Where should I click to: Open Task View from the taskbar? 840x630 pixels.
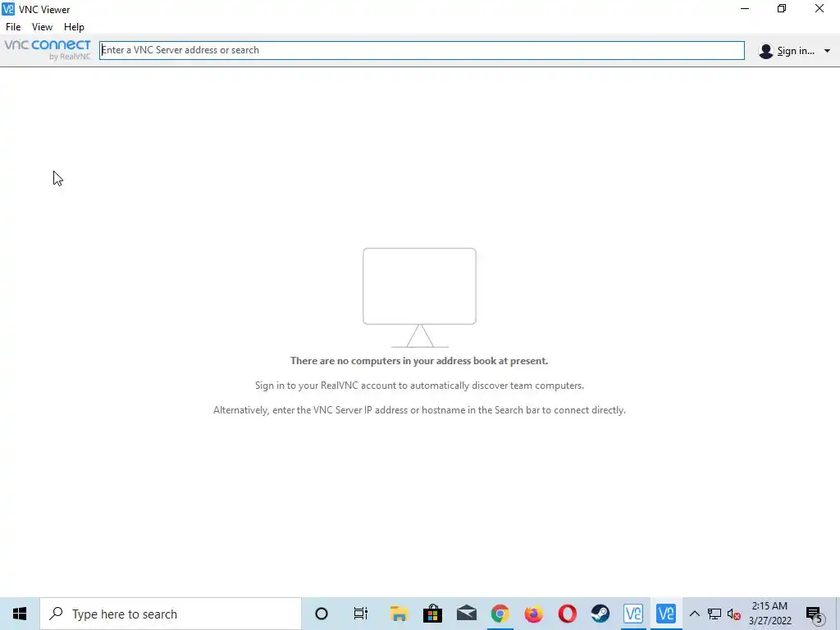[361, 614]
